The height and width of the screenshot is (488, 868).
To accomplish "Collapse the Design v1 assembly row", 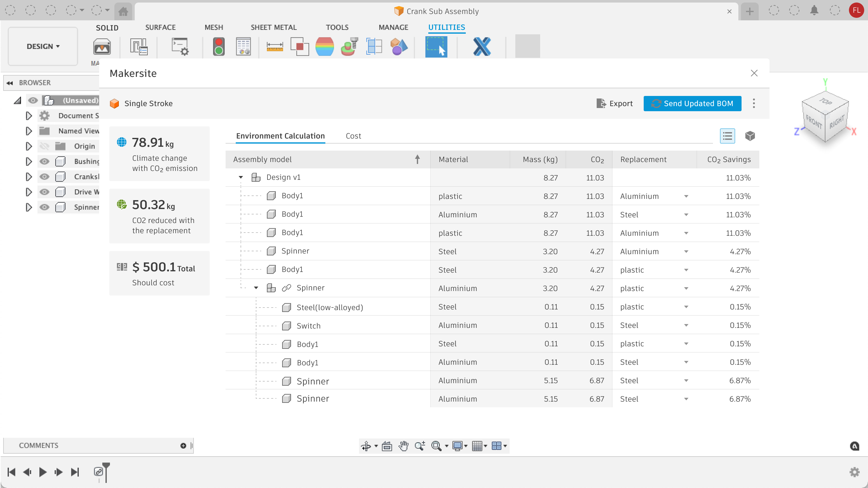I will [x=241, y=177].
